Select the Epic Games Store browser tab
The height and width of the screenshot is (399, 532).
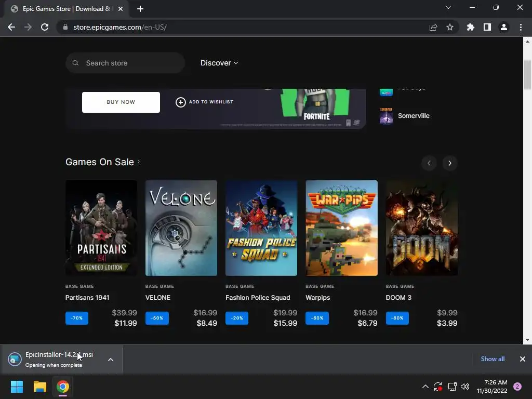point(66,9)
